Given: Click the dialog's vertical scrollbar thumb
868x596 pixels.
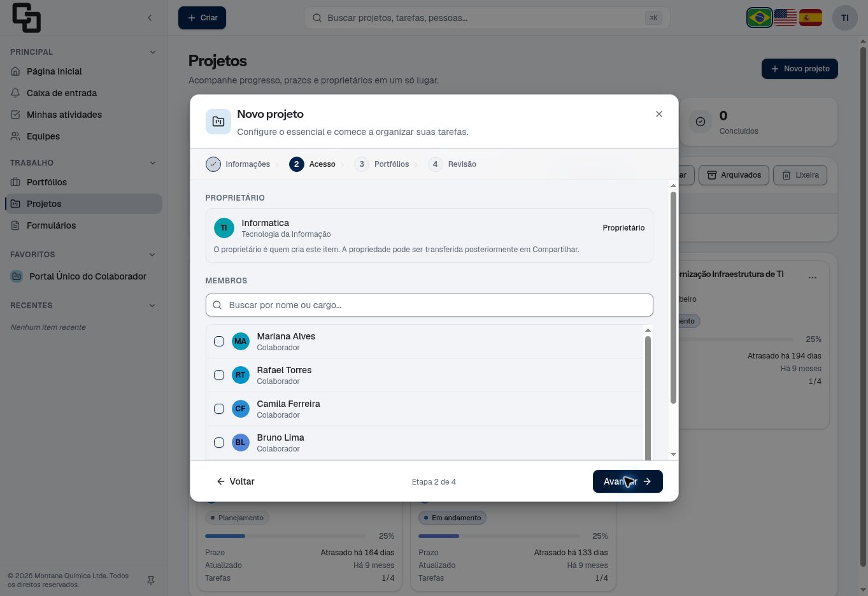Looking at the screenshot, I should [673, 297].
